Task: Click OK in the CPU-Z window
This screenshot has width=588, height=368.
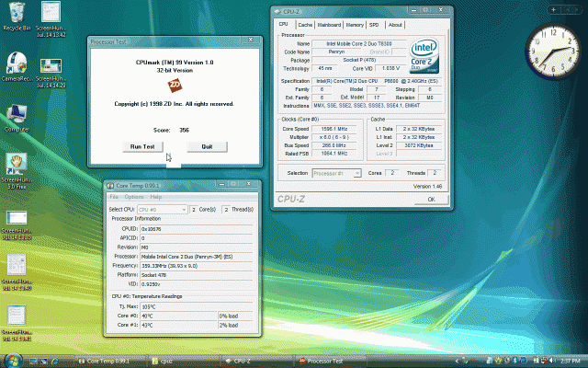Action: pos(431,200)
